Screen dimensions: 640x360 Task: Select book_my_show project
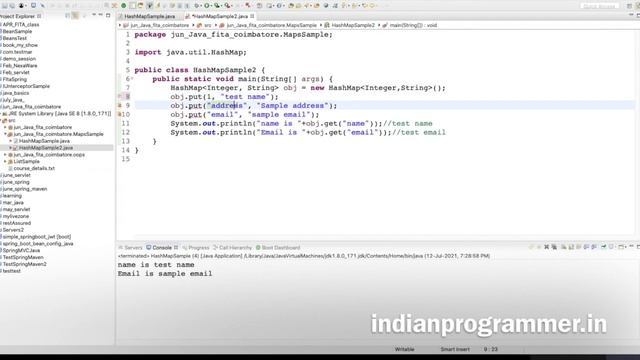(x=20, y=45)
